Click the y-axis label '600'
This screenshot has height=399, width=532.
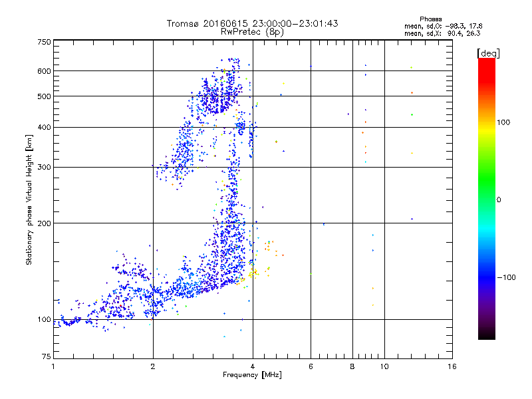[45, 71]
